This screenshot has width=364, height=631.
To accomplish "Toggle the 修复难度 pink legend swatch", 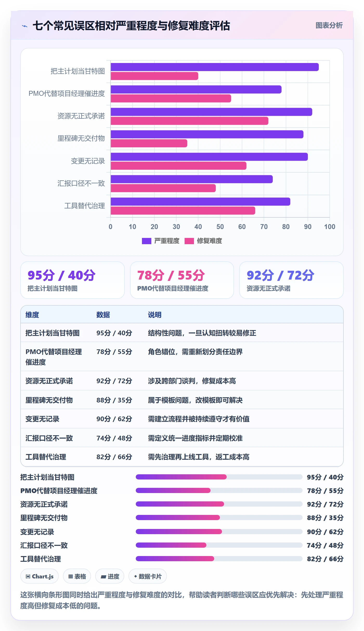I will coord(189,241).
